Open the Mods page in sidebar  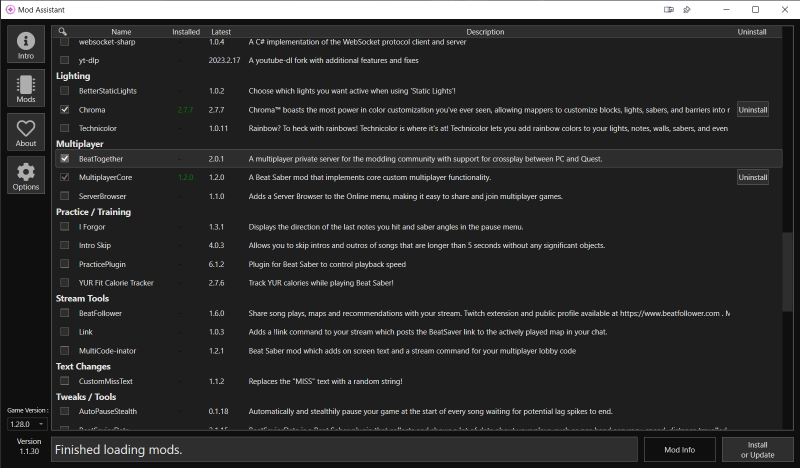[x=26, y=89]
